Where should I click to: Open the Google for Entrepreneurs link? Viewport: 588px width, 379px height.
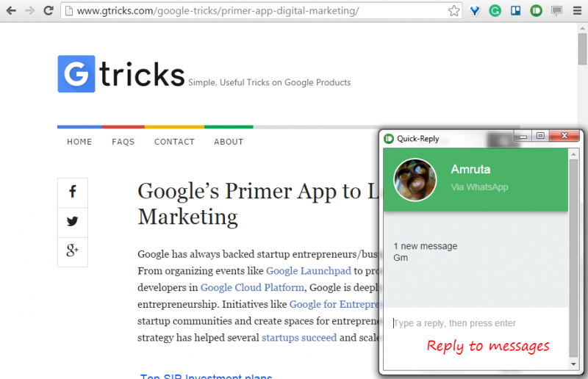coord(334,304)
